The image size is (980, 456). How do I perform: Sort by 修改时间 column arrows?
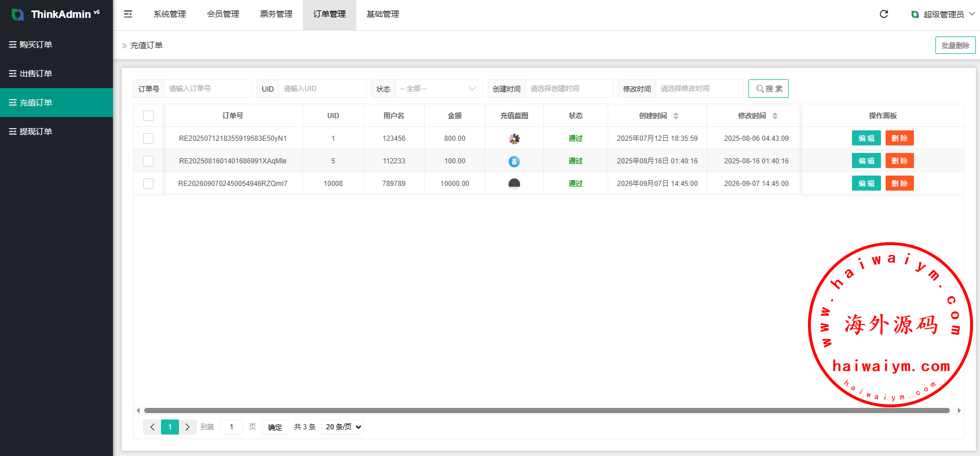point(775,116)
